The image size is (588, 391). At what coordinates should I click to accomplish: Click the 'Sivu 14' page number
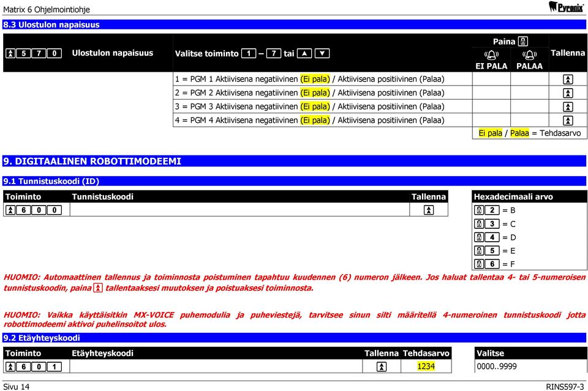16,387
